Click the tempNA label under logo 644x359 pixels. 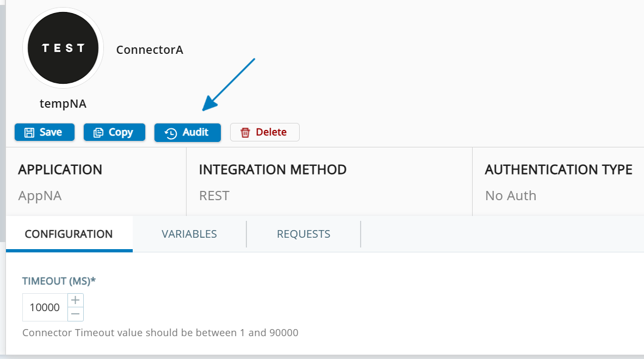[x=63, y=103]
